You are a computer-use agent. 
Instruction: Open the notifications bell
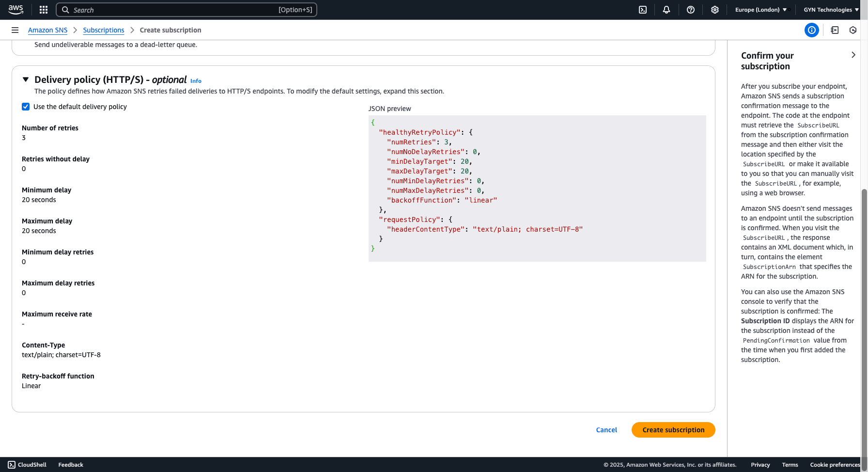click(666, 10)
